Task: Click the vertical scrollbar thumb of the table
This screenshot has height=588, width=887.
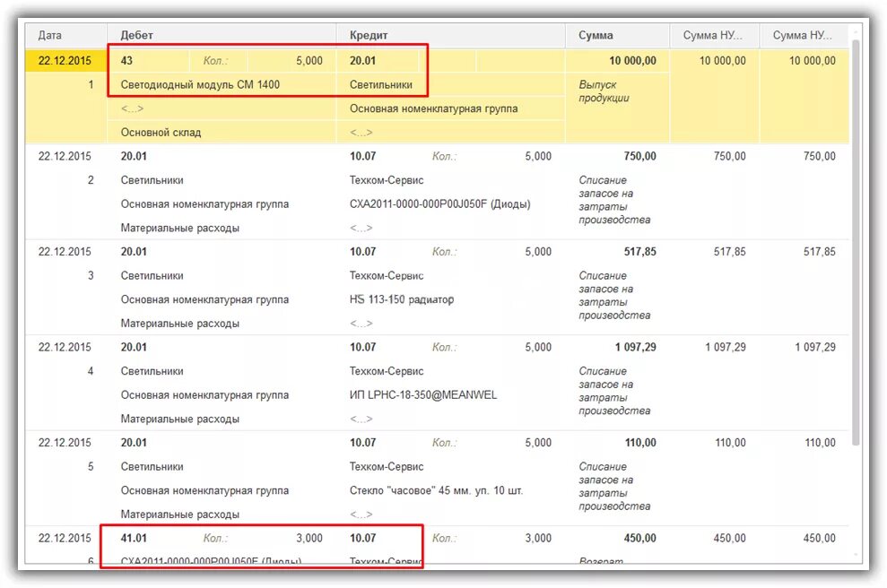Action: pyautogui.click(x=856, y=243)
